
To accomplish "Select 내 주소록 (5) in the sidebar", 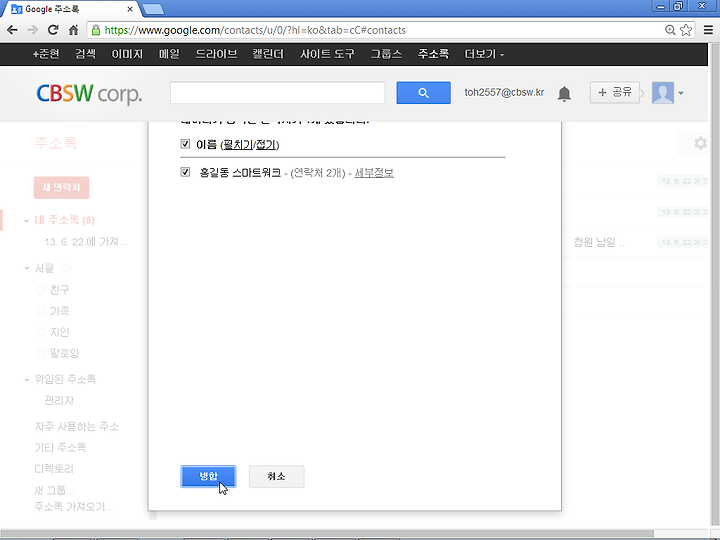I will point(64,220).
